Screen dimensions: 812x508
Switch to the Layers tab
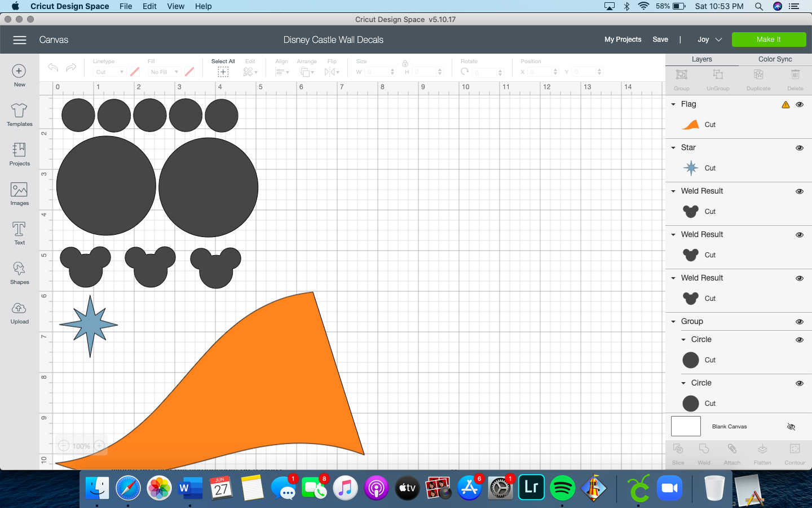[701, 59]
